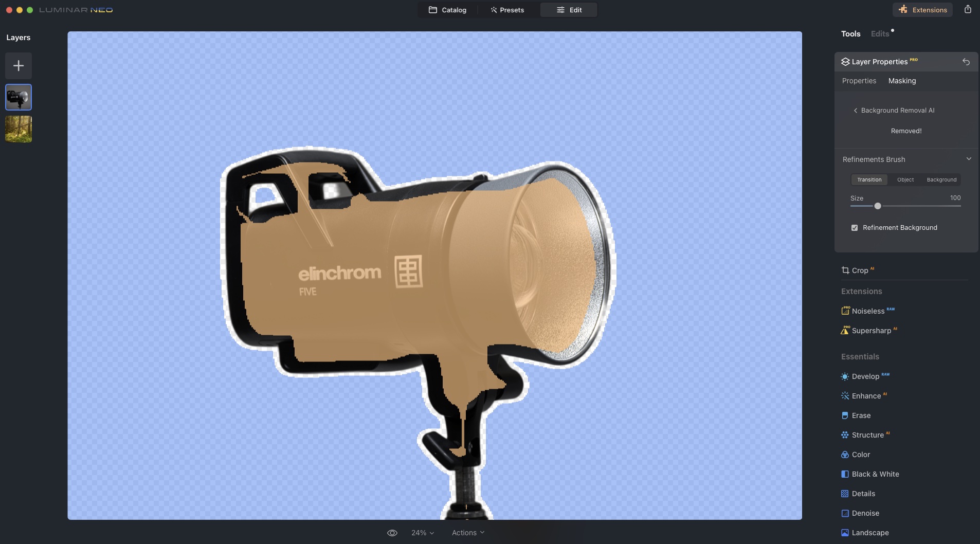
Task: Open the Landscape tool
Action: pos(865,533)
